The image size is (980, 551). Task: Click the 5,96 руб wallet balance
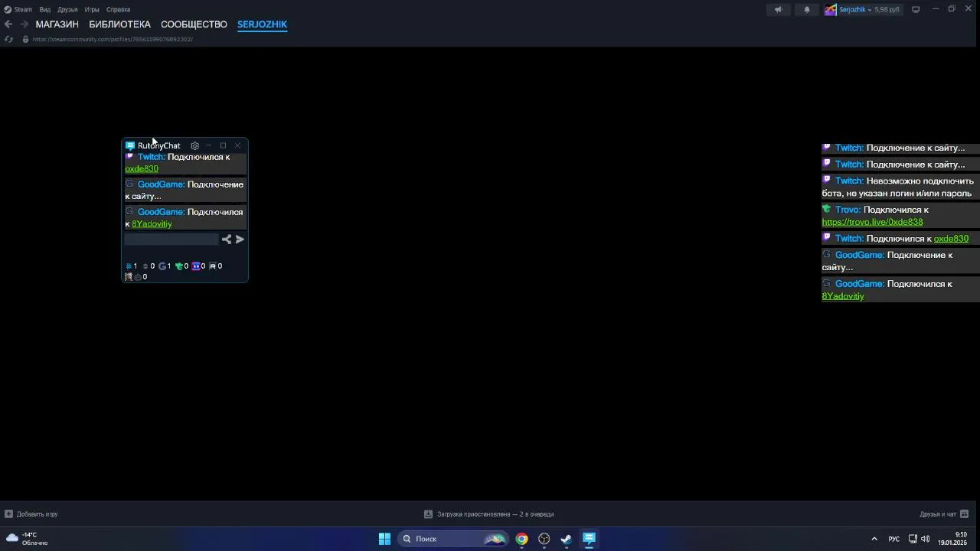pos(887,10)
